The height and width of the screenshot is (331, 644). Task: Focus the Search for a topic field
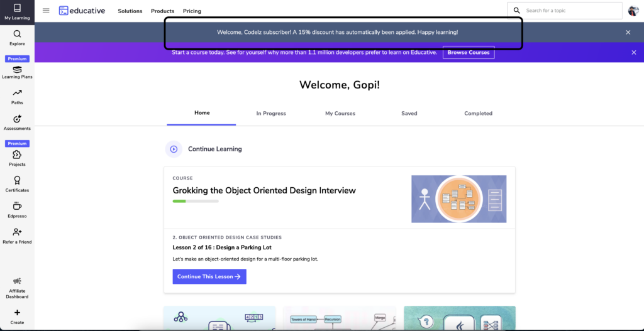[565, 11]
